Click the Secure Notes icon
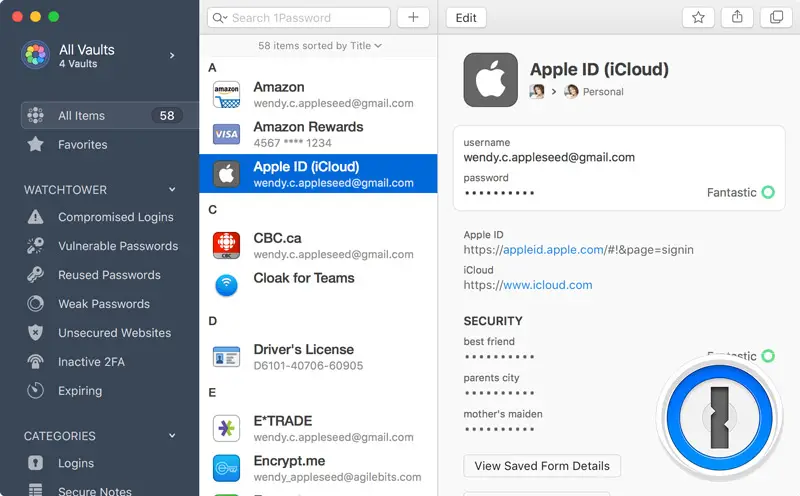Viewport: 800px width, 496px height. pyautogui.click(x=35, y=490)
